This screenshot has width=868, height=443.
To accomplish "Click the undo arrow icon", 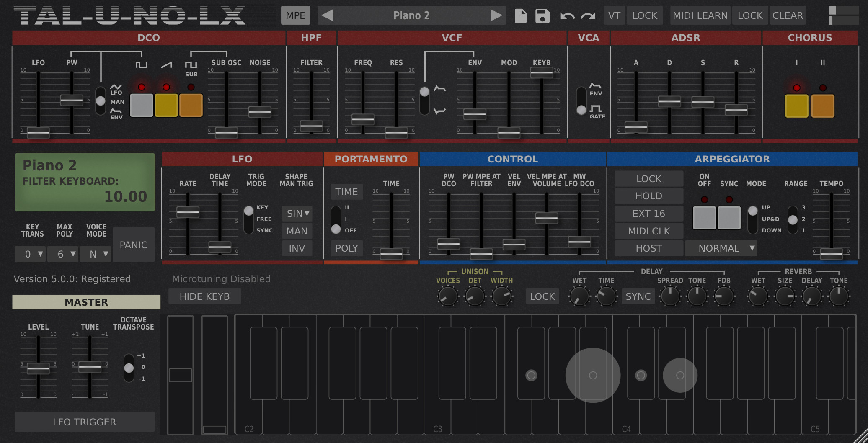I will point(567,16).
